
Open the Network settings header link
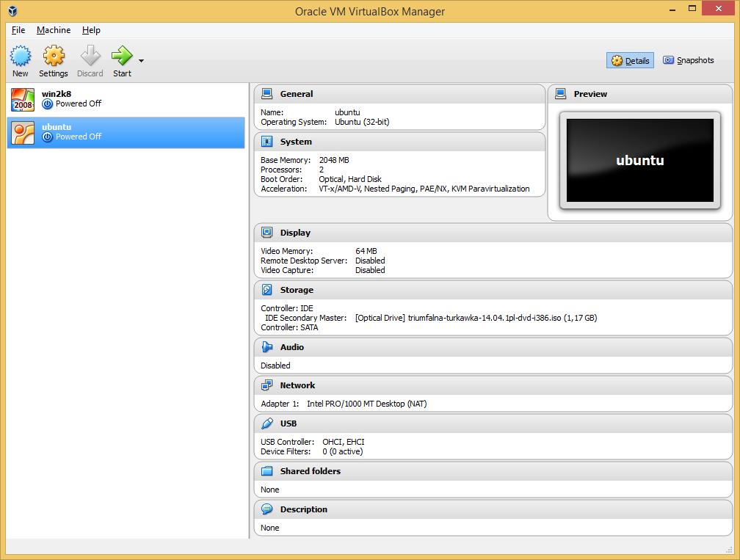297,385
